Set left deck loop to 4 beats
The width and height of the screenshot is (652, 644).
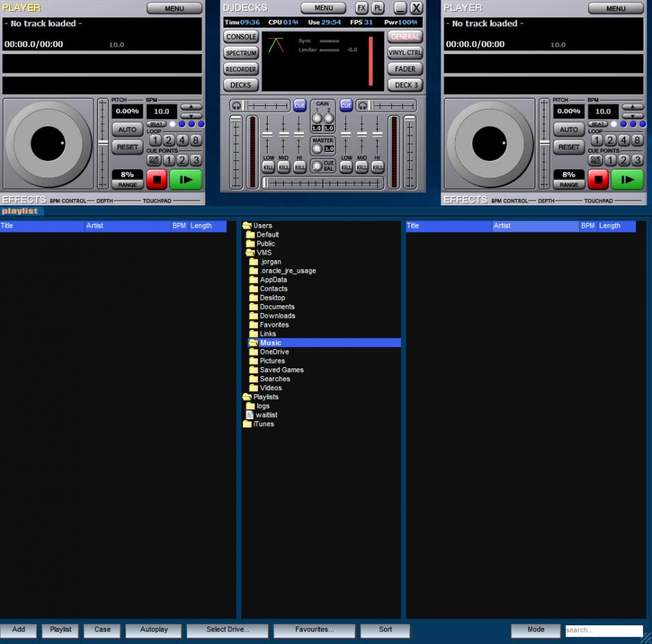tap(182, 140)
